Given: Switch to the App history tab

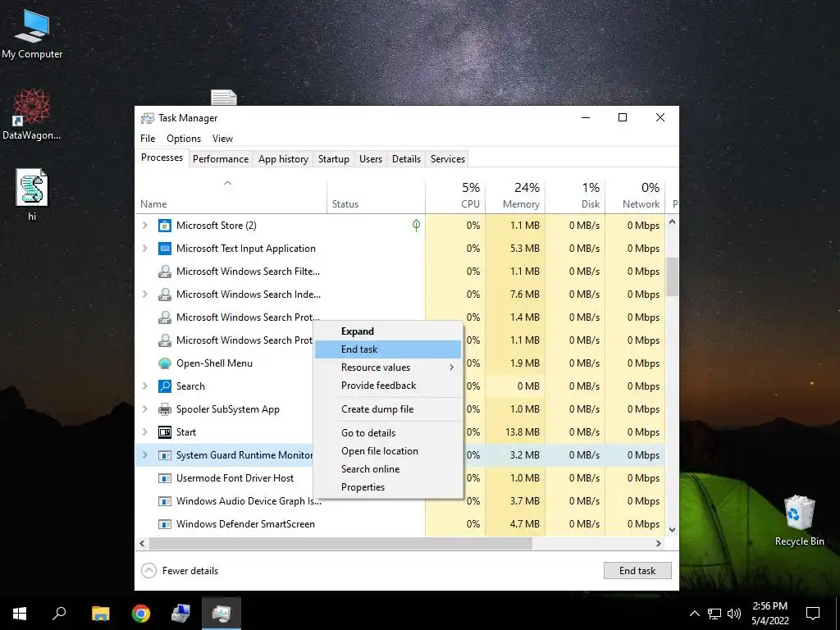Looking at the screenshot, I should click(x=283, y=159).
